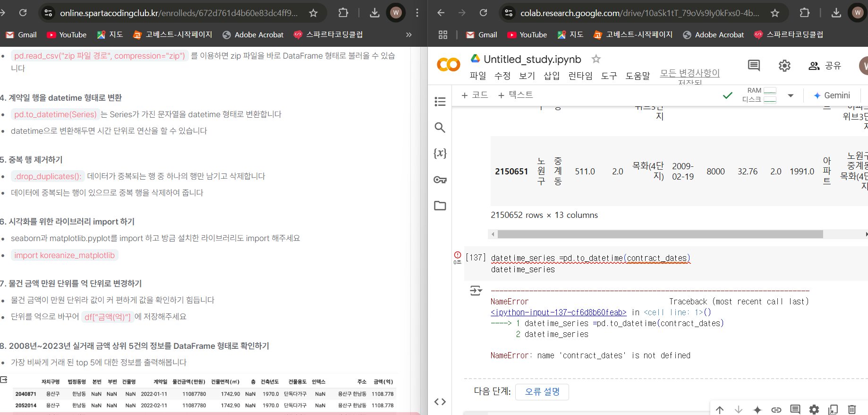Open the 도구 menu
This screenshot has height=415, width=868.
tap(609, 76)
